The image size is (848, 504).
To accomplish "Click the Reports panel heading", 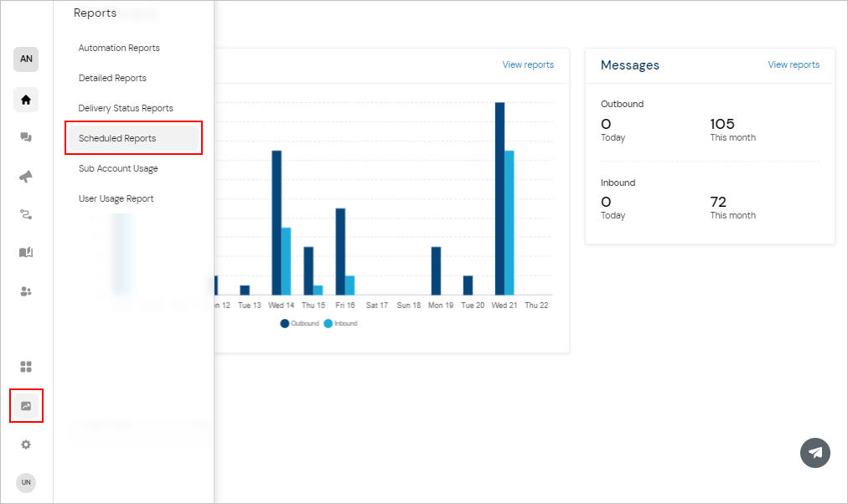I will pyautogui.click(x=96, y=13).
